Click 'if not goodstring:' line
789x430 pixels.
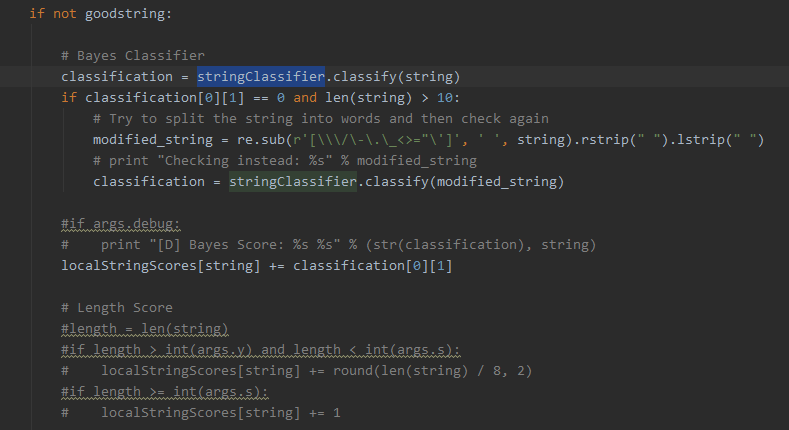coord(101,14)
